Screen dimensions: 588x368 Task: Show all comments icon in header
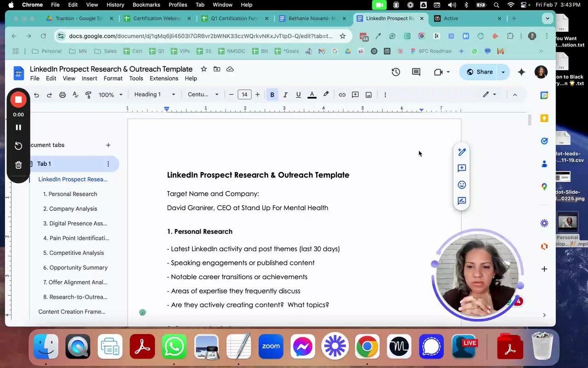pos(416,72)
